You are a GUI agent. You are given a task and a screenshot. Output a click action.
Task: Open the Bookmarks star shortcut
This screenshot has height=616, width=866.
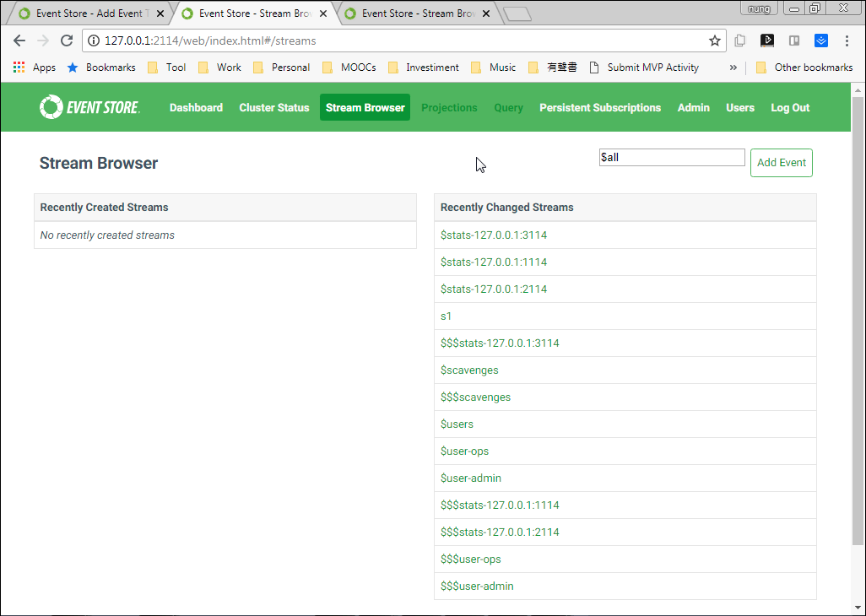pyautogui.click(x=101, y=68)
